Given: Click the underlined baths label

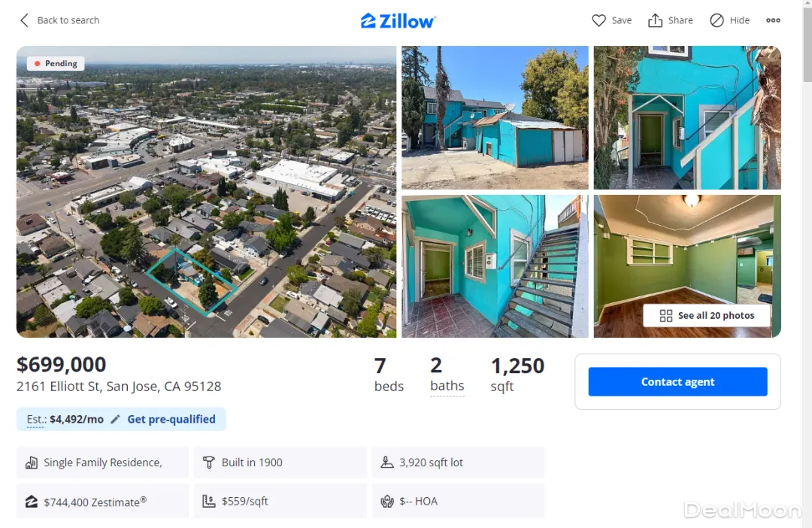Looking at the screenshot, I should click(447, 387).
